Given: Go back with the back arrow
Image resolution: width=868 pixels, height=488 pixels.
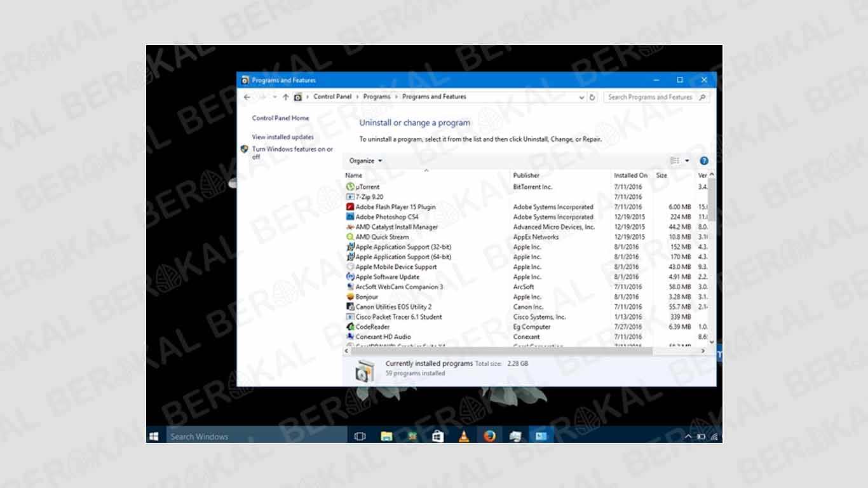Looking at the screenshot, I should pyautogui.click(x=247, y=97).
